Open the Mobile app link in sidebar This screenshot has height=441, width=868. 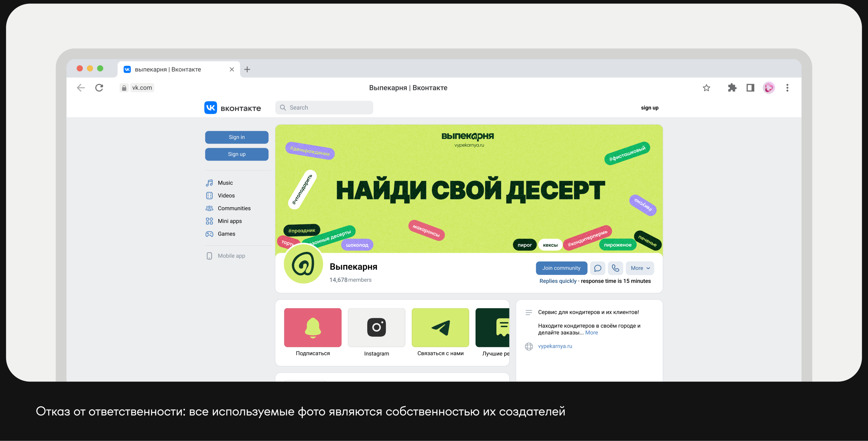point(231,256)
